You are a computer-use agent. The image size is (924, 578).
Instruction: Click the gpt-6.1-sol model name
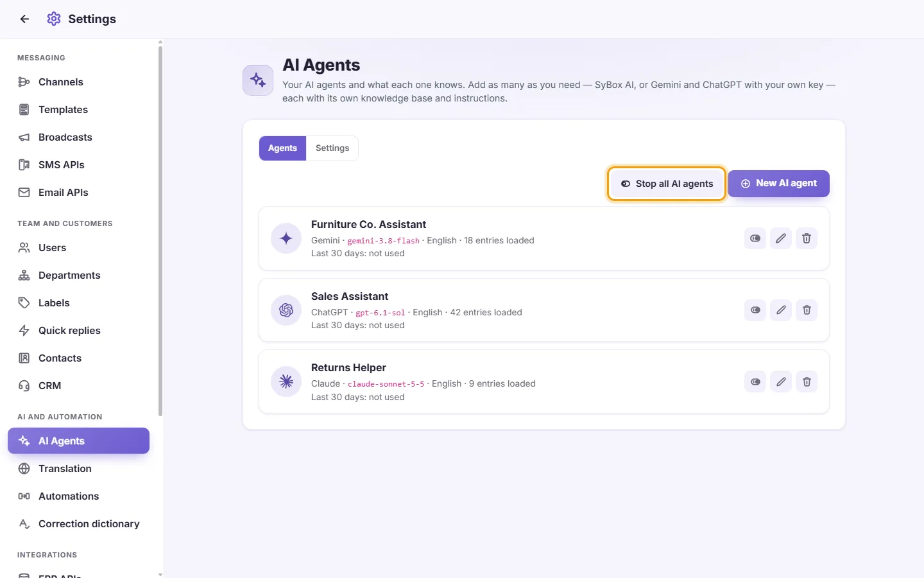pyautogui.click(x=380, y=313)
